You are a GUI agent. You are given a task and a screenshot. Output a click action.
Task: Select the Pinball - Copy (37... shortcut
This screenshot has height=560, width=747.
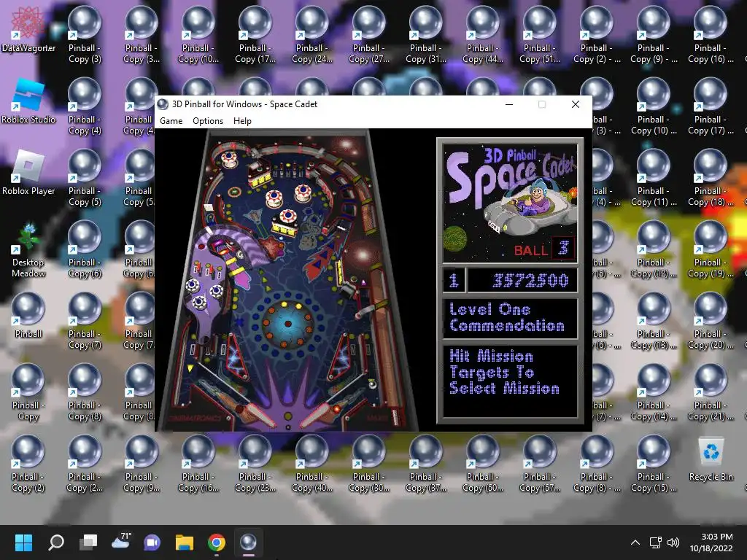click(x=426, y=464)
